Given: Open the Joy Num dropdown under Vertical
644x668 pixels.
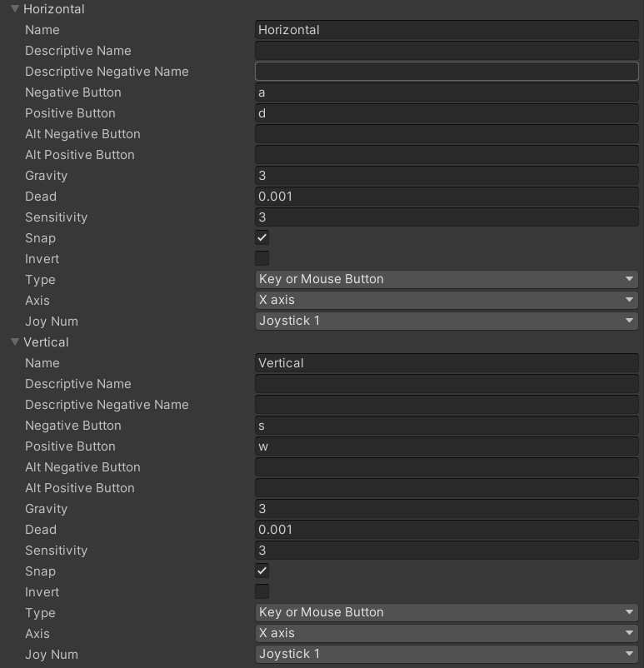Looking at the screenshot, I should [447, 654].
